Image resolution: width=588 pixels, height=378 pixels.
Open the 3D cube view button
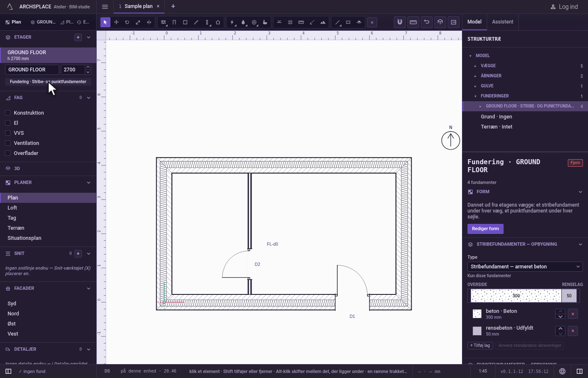[x=440, y=22]
